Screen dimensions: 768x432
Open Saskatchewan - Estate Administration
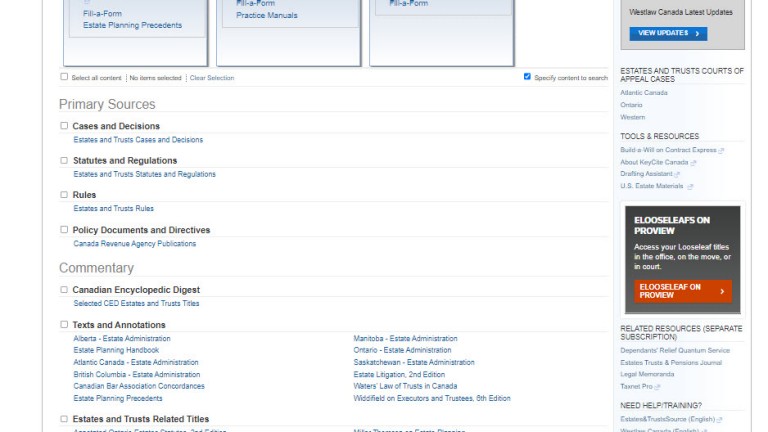pos(414,362)
